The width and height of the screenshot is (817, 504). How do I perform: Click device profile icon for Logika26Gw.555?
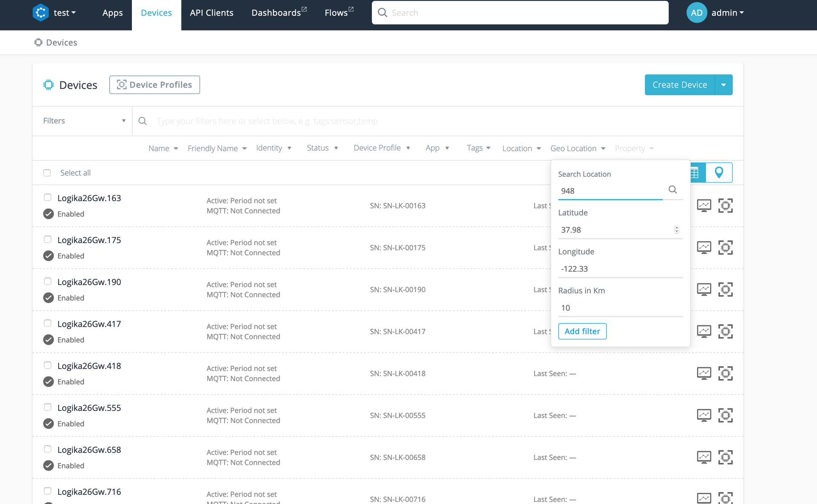point(725,415)
